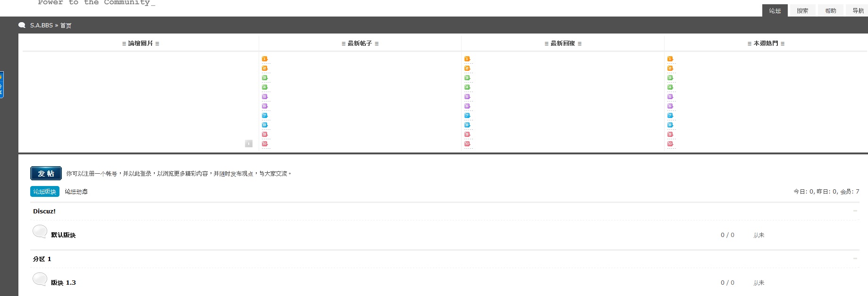This screenshot has height=296, width=868.
Task: Click the speech bubble icon beside S.A.BBS
Action: point(22,25)
